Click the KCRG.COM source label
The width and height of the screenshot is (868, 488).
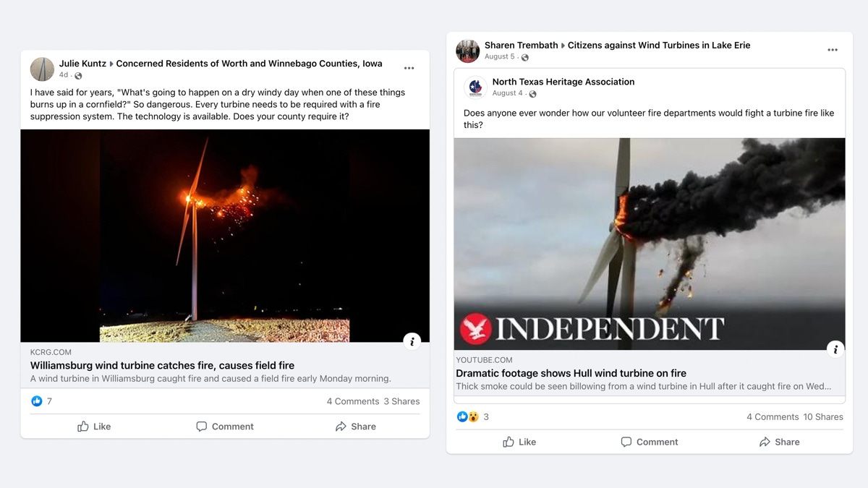coord(51,353)
